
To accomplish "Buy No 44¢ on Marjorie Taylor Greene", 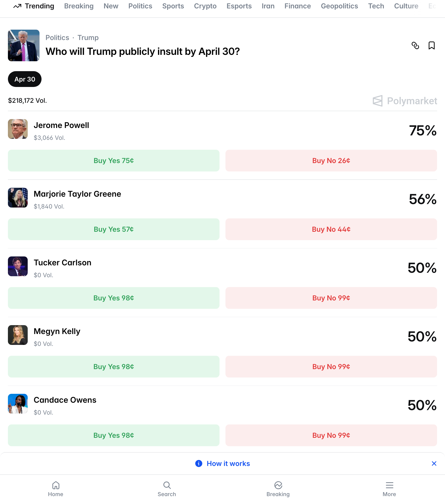I will point(331,229).
